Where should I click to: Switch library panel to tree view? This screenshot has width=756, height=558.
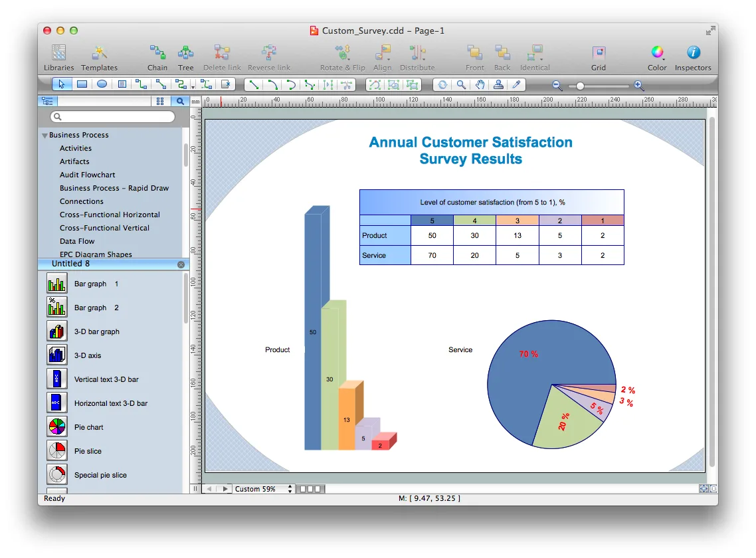point(48,101)
